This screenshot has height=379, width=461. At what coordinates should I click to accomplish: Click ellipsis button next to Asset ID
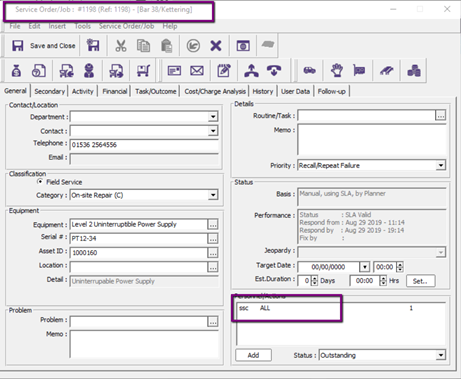(213, 253)
